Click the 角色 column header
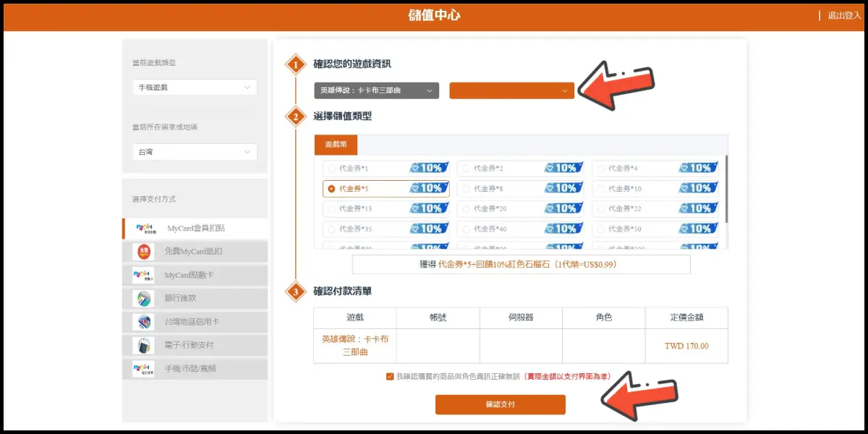The image size is (868, 434). (603, 318)
